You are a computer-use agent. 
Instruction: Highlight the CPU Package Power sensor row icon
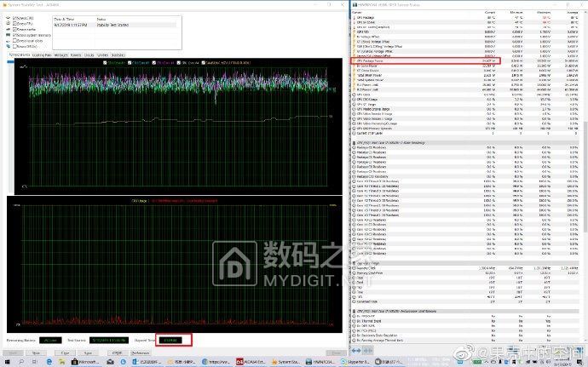click(x=354, y=60)
